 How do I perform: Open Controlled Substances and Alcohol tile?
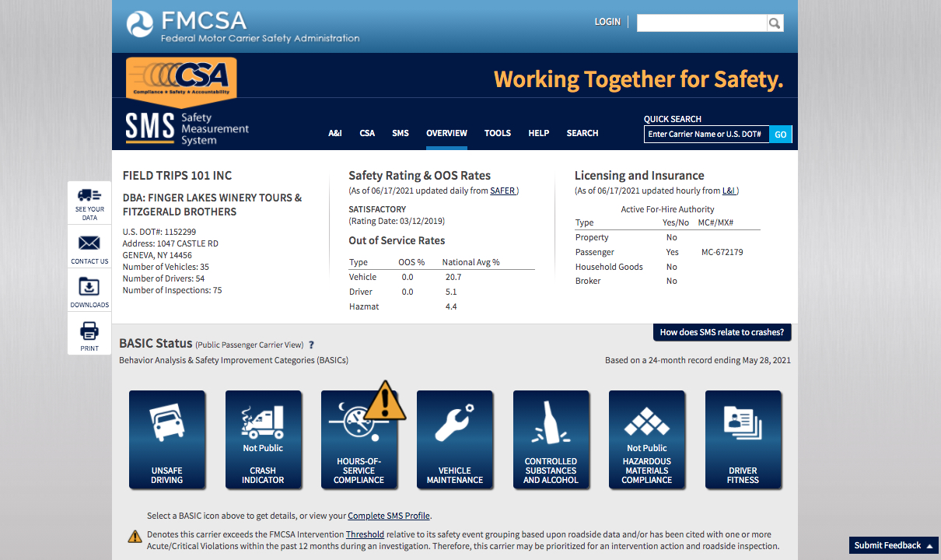(x=551, y=439)
